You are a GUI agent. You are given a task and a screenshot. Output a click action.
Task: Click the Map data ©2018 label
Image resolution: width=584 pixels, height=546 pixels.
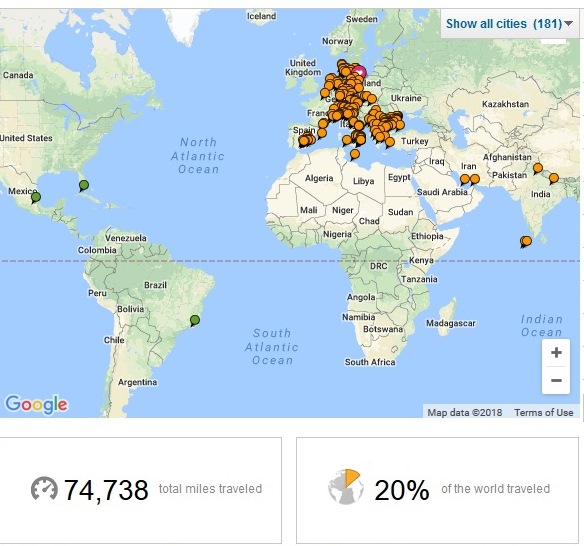point(464,412)
